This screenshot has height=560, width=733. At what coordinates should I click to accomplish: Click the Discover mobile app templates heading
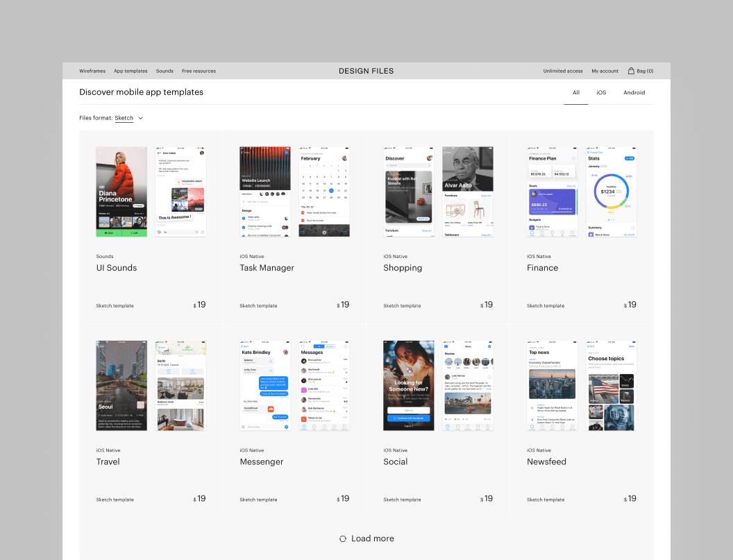141,92
